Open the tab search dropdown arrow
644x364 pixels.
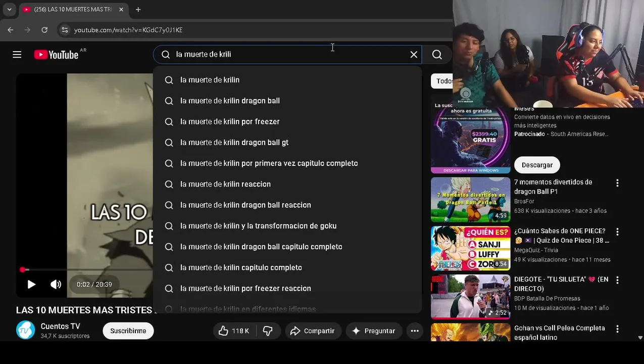click(x=9, y=9)
